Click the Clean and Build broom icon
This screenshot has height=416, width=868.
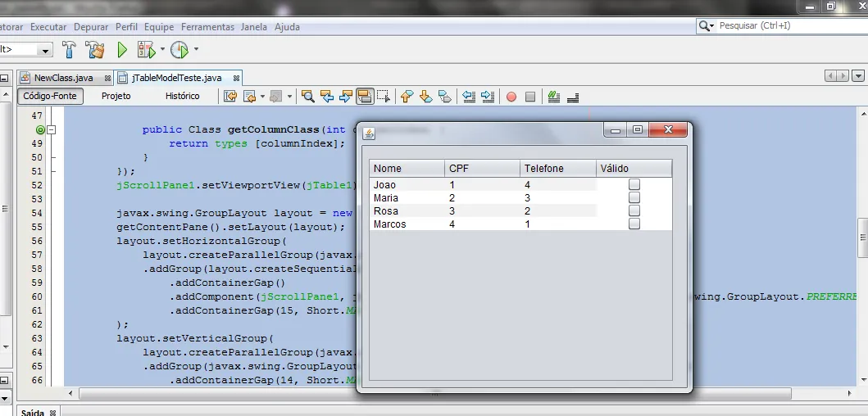94,50
